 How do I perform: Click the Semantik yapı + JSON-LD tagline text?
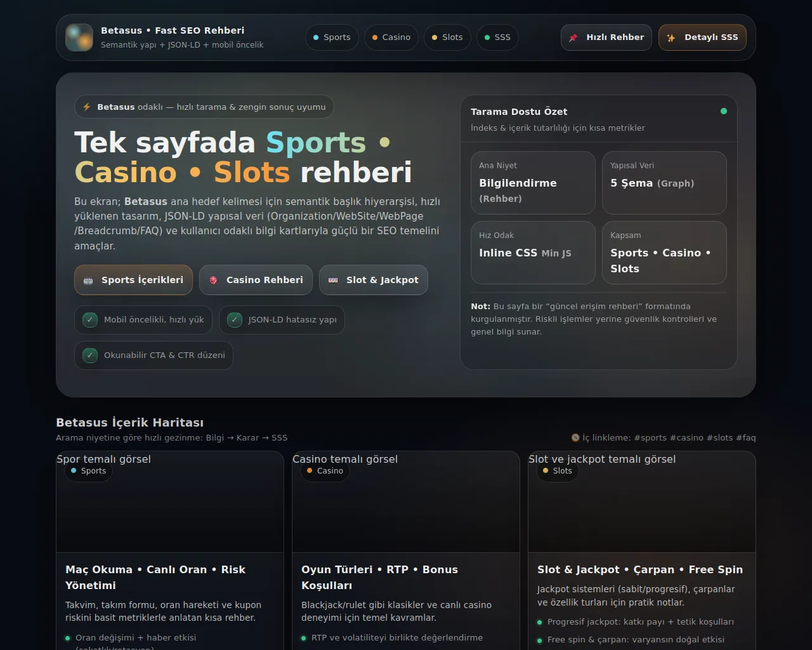(182, 45)
